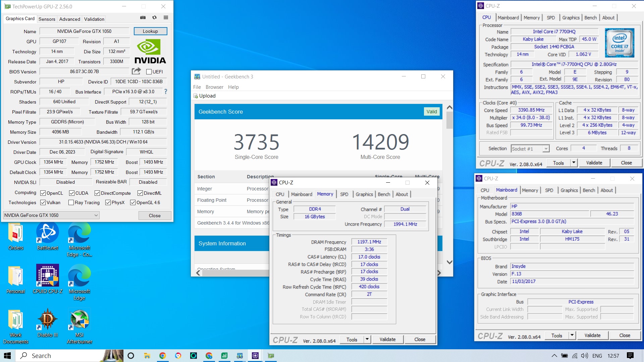Image resolution: width=644 pixels, height=362 pixels.
Task: Open the Windows Start menu
Action: (x=7, y=356)
